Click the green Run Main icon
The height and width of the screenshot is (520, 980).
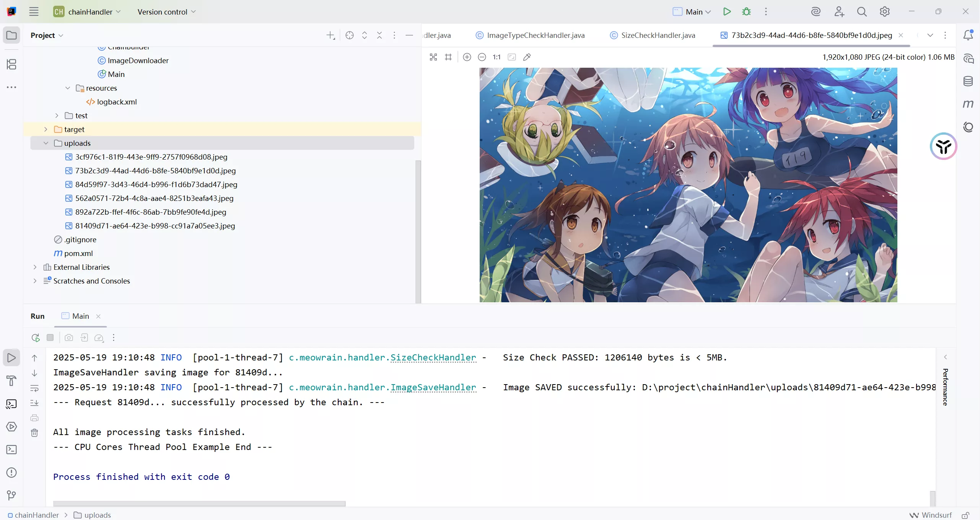click(727, 12)
